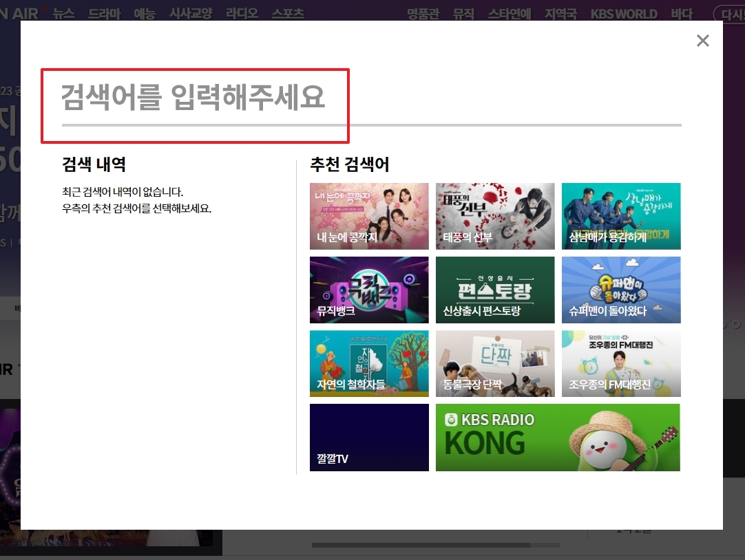Open the 스타연예 header link
Viewport: 745px width, 560px height.
coord(510,14)
